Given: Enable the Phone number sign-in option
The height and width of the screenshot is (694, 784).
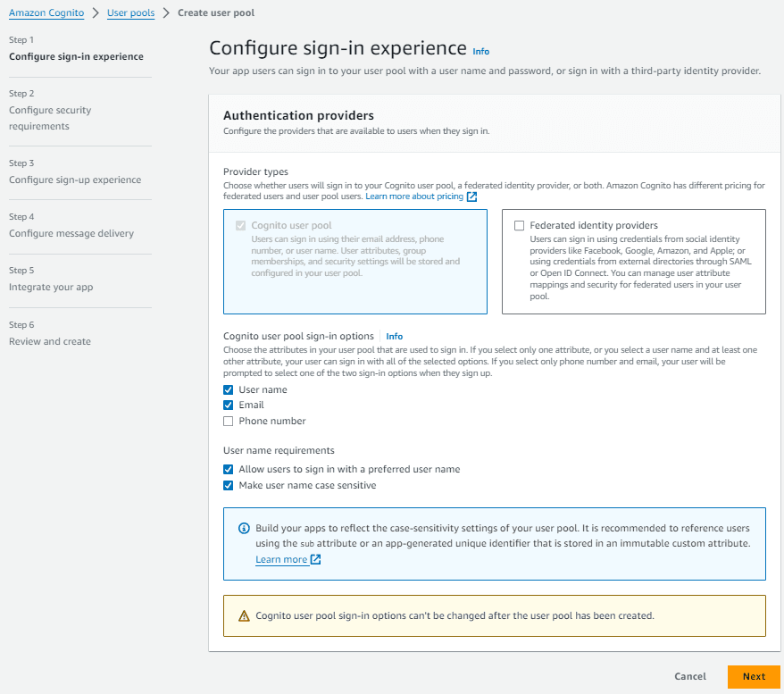Looking at the screenshot, I should [228, 421].
